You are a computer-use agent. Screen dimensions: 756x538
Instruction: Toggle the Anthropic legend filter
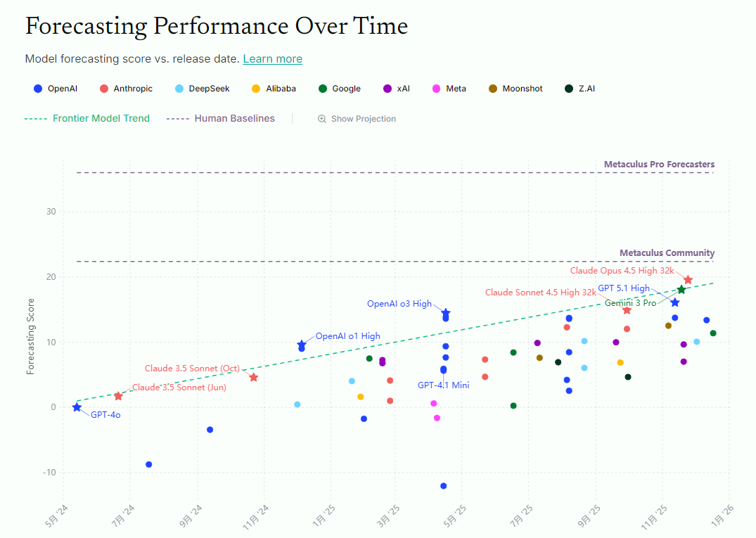127,89
